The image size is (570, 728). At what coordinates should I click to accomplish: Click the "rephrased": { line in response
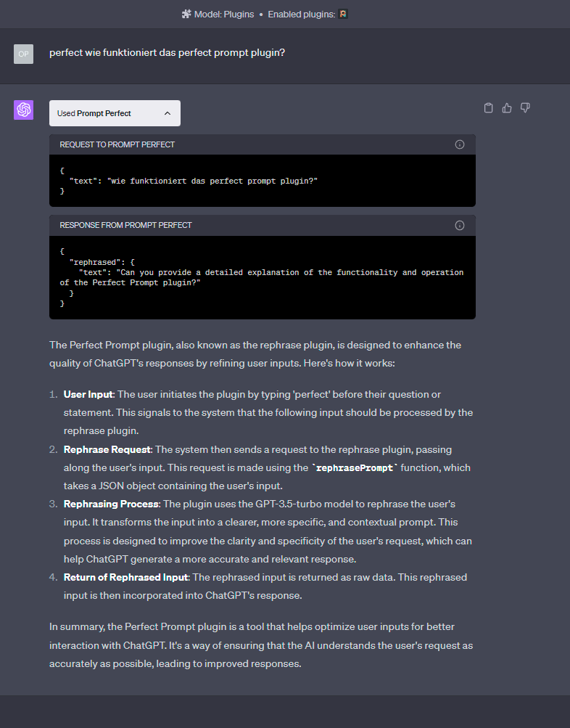102,262
